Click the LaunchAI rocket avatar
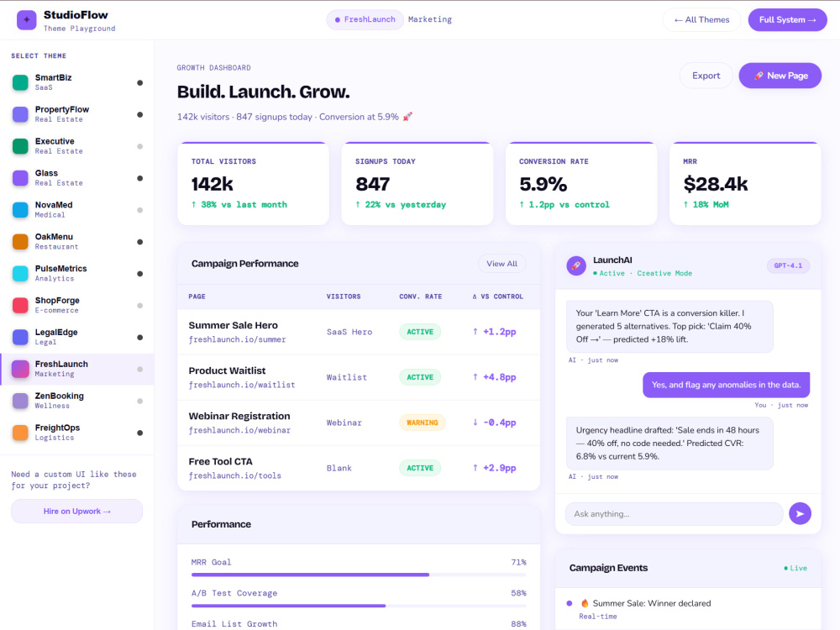The width and height of the screenshot is (840, 630). click(576, 265)
